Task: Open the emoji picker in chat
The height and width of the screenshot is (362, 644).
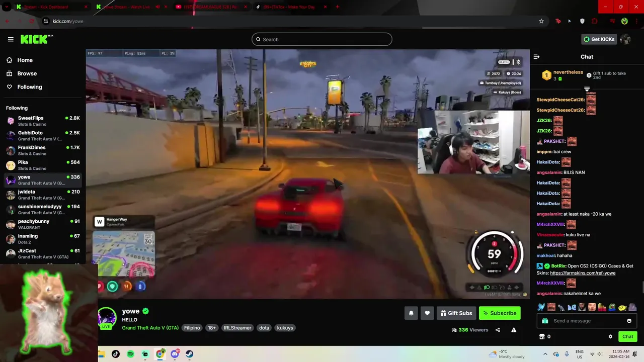Action: click(629, 321)
